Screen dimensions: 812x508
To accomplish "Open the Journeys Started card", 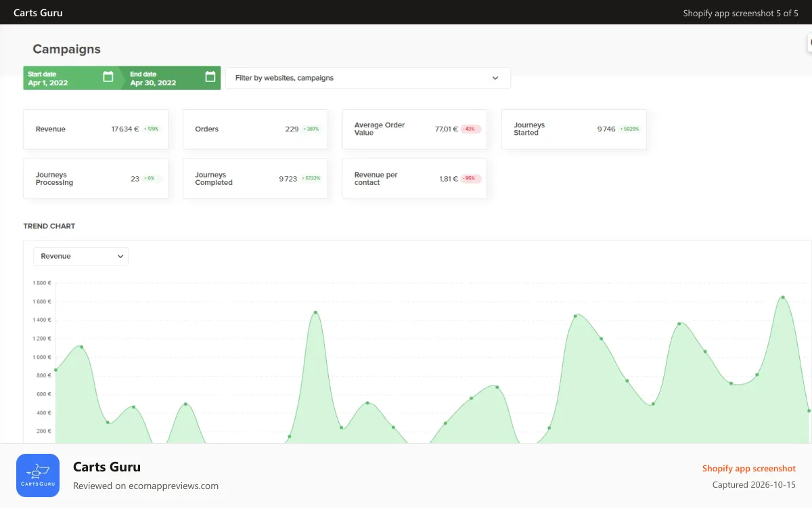I will pyautogui.click(x=574, y=129).
